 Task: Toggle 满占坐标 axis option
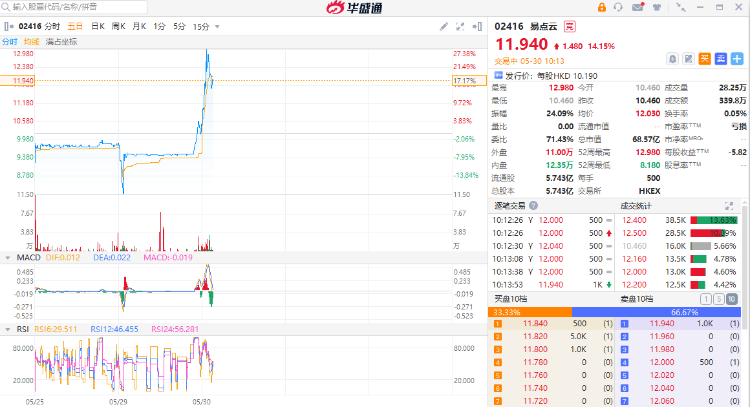point(61,42)
